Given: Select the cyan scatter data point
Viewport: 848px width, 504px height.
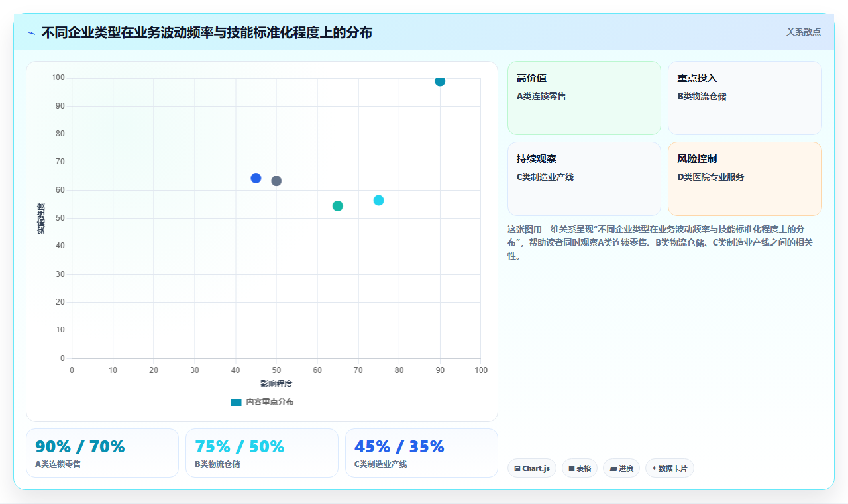Looking at the screenshot, I should click(379, 201).
